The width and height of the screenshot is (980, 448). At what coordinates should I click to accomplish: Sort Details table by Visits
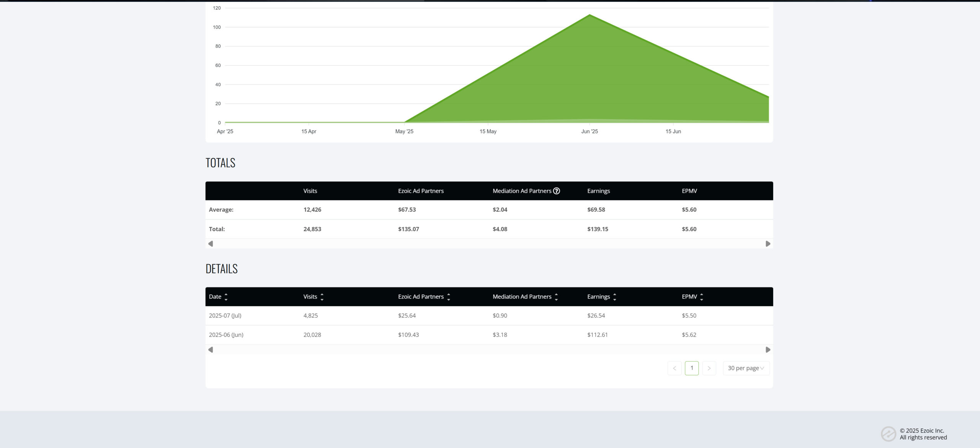[x=322, y=297]
